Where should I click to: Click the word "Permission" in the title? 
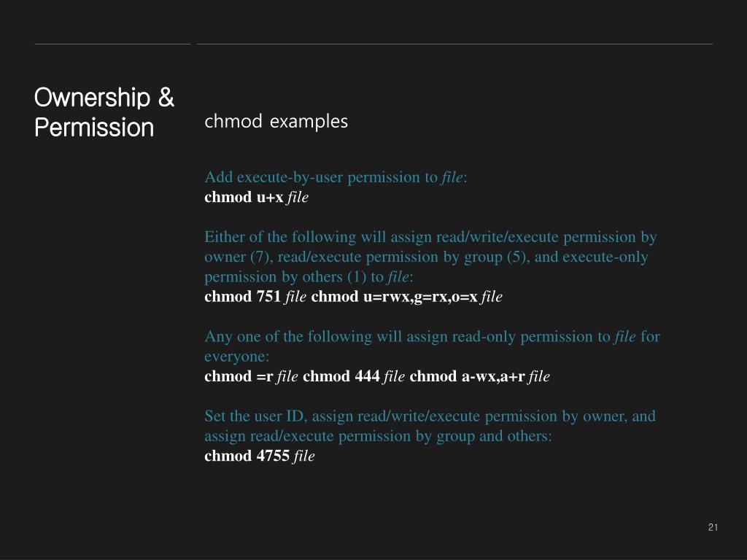pos(94,128)
